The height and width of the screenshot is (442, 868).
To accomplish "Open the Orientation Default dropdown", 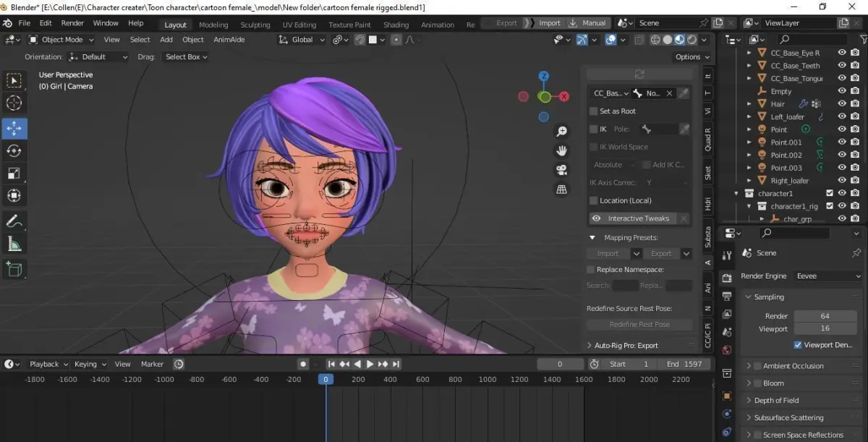I will point(98,56).
